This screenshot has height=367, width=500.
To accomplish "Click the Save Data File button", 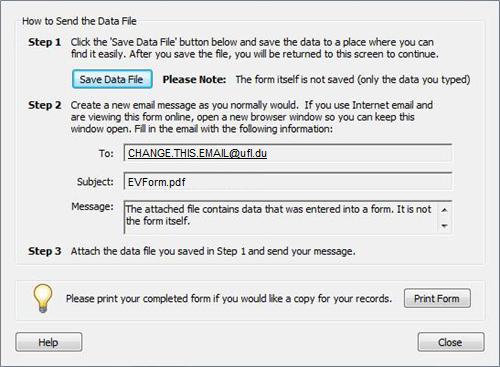I will coord(112,79).
